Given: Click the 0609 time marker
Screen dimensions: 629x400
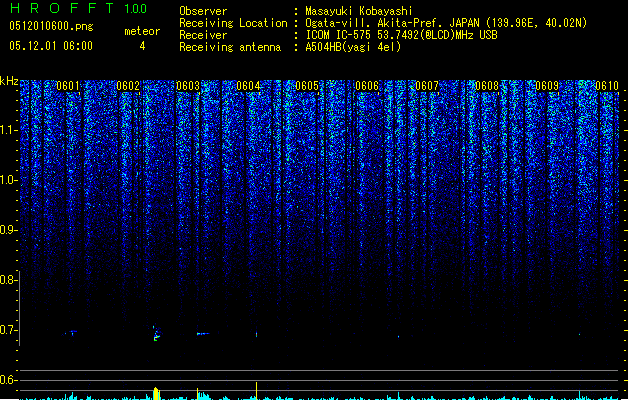Looking at the screenshot, I should point(547,86).
